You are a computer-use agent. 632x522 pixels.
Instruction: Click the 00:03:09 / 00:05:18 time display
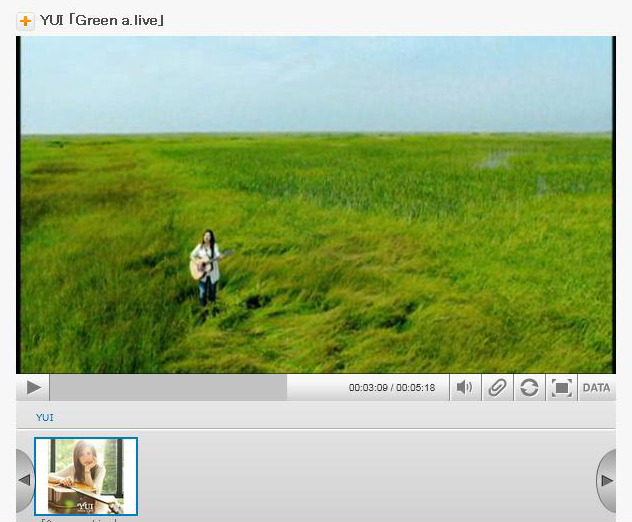click(x=392, y=388)
